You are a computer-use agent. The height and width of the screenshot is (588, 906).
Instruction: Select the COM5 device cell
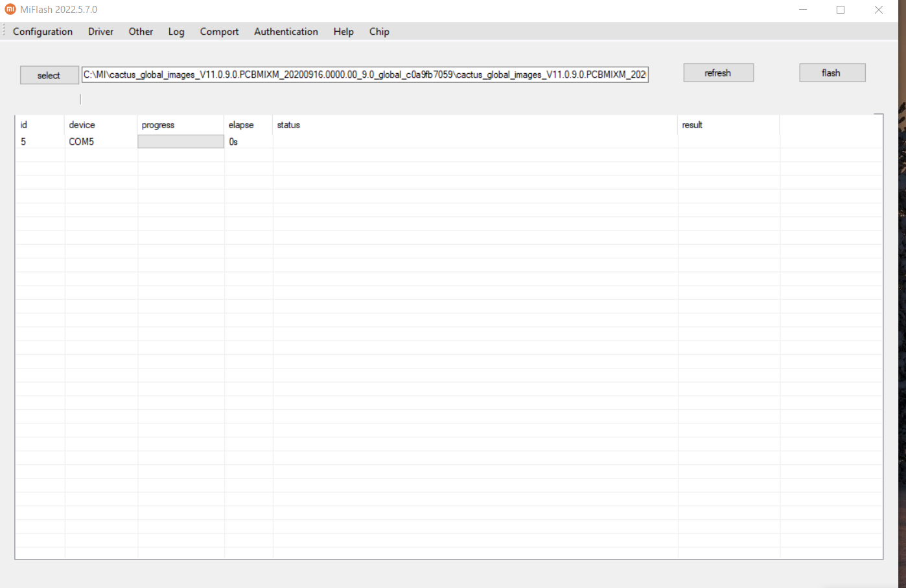(x=100, y=142)
